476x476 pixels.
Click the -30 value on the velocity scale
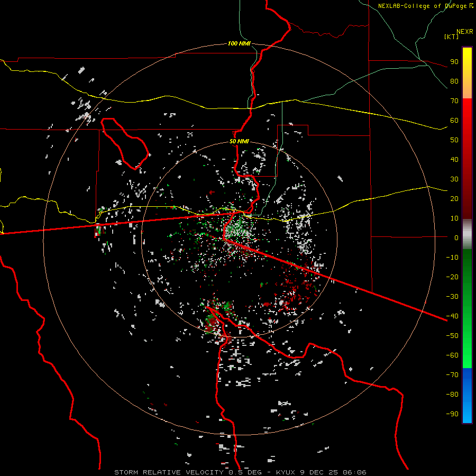[x=452, y=297]
